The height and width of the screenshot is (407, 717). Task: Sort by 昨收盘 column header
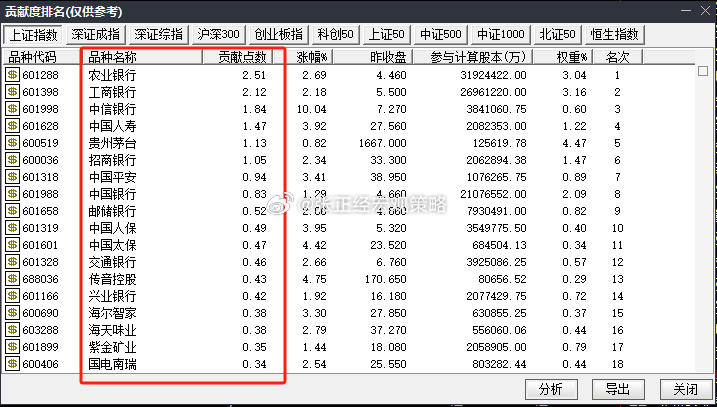point(373,57)
